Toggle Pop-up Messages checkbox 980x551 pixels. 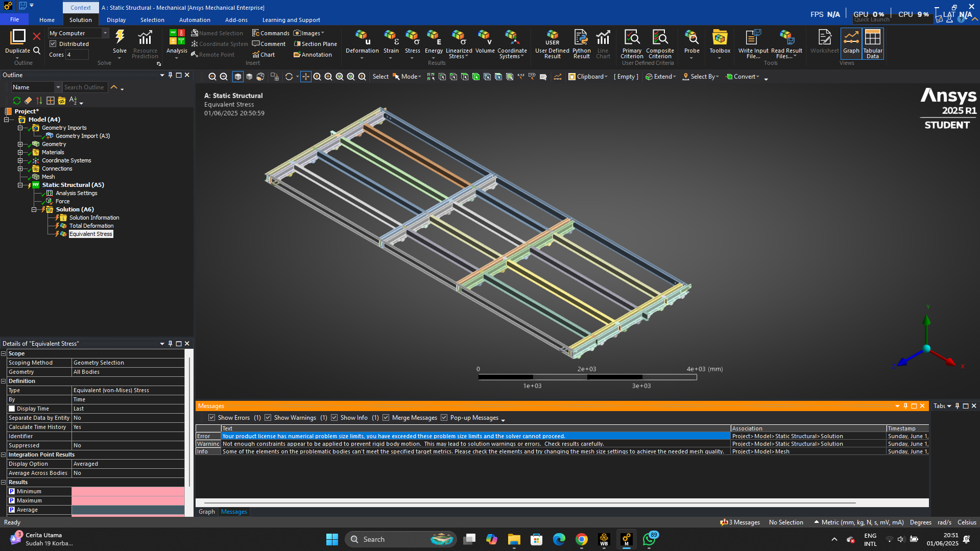444,418
